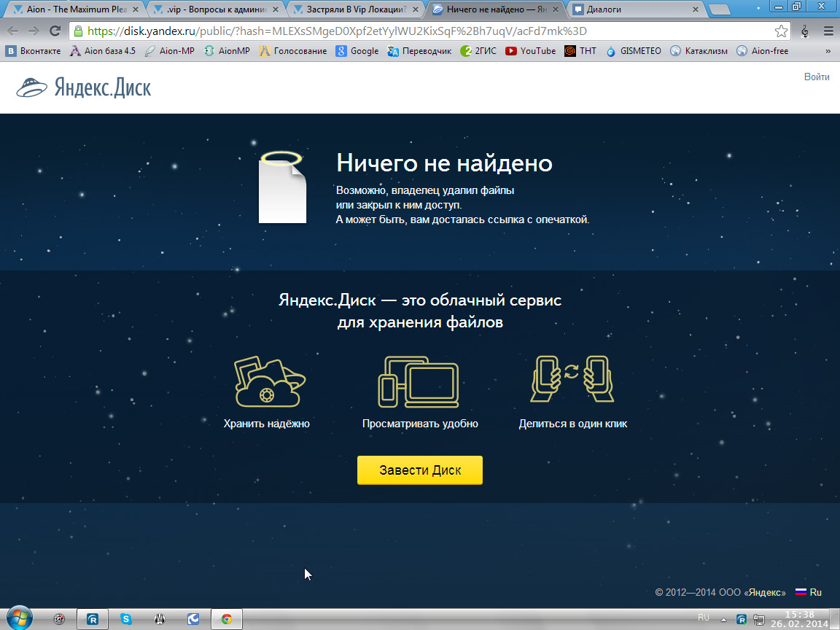840x630 pixels.
Task: Open the Вконтакте bookmark
Action: (34, 51)
